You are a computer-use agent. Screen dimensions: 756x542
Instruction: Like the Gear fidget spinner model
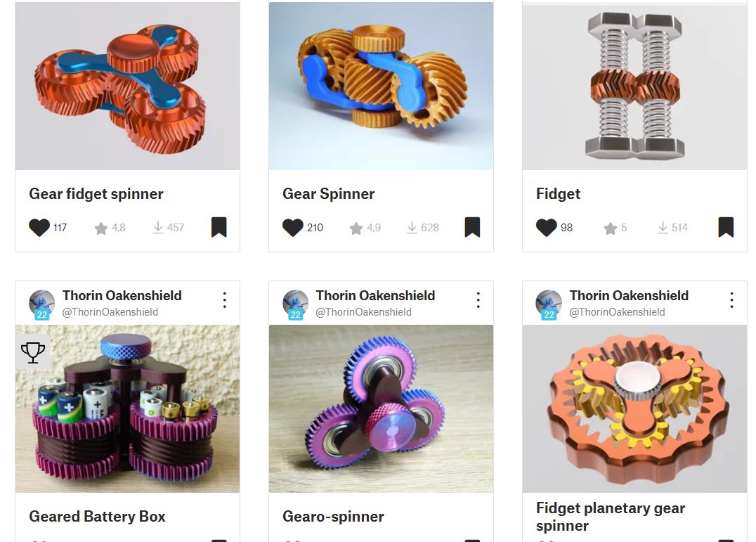point(39,228)
